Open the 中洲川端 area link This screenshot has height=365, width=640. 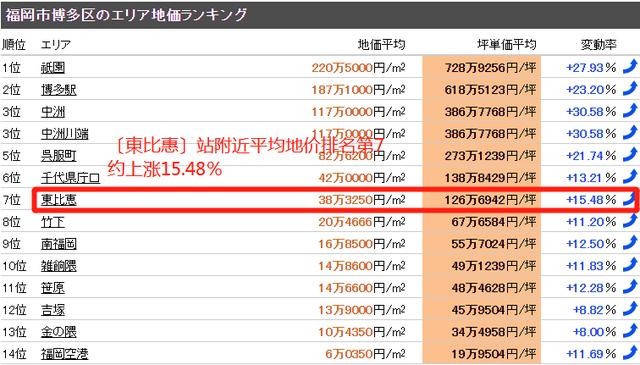click(x=64, y=134)
